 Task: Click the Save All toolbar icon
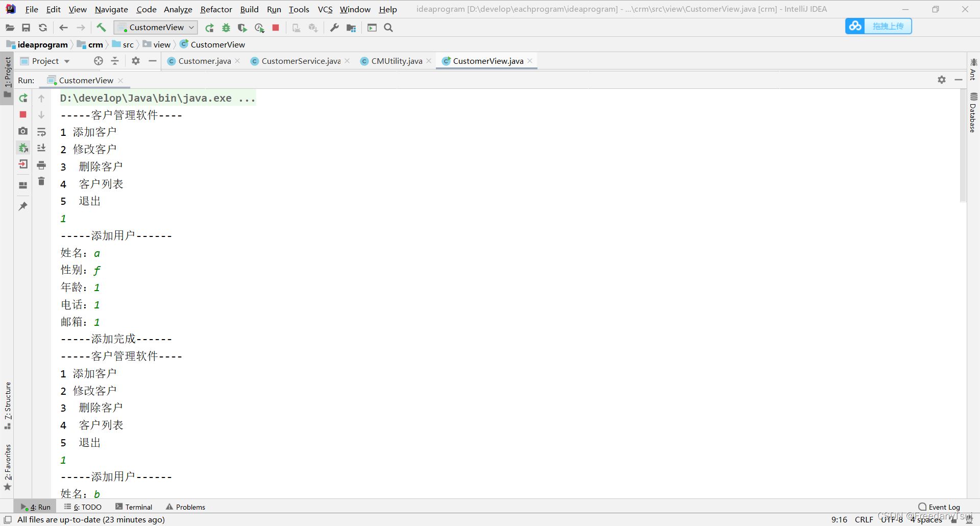tap(26, 28)
